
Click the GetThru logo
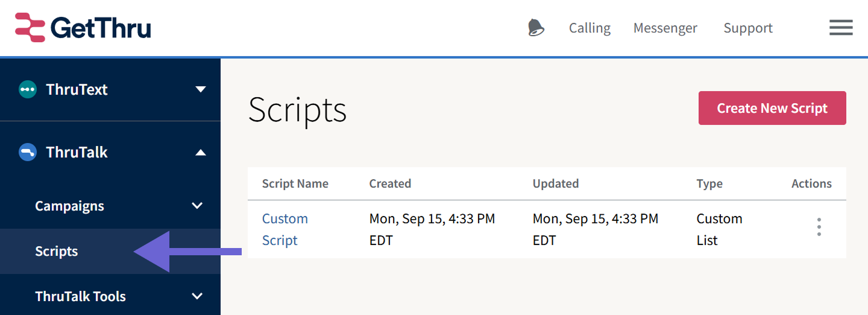(83, 28)
